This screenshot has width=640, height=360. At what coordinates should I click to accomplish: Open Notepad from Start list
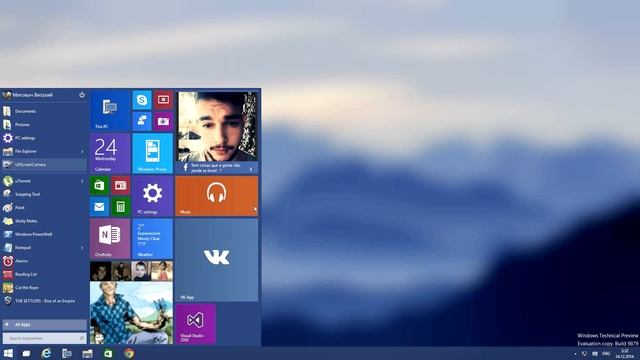(44, 248)
